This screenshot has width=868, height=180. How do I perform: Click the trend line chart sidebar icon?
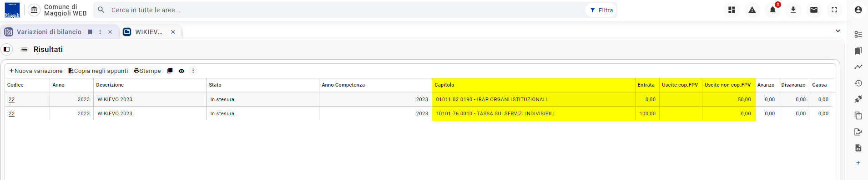(x=858, y=67)
